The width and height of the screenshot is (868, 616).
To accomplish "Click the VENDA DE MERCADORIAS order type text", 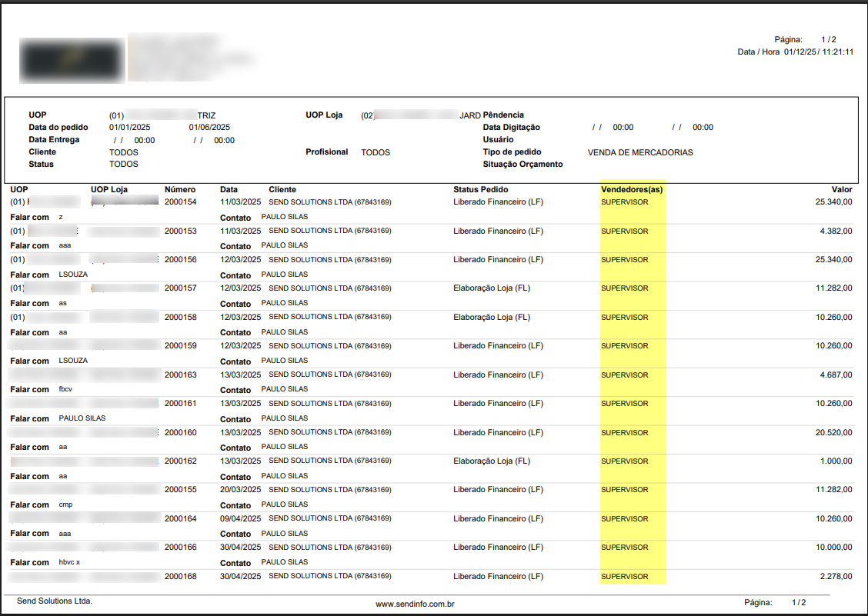I will [x=640, y=152].
